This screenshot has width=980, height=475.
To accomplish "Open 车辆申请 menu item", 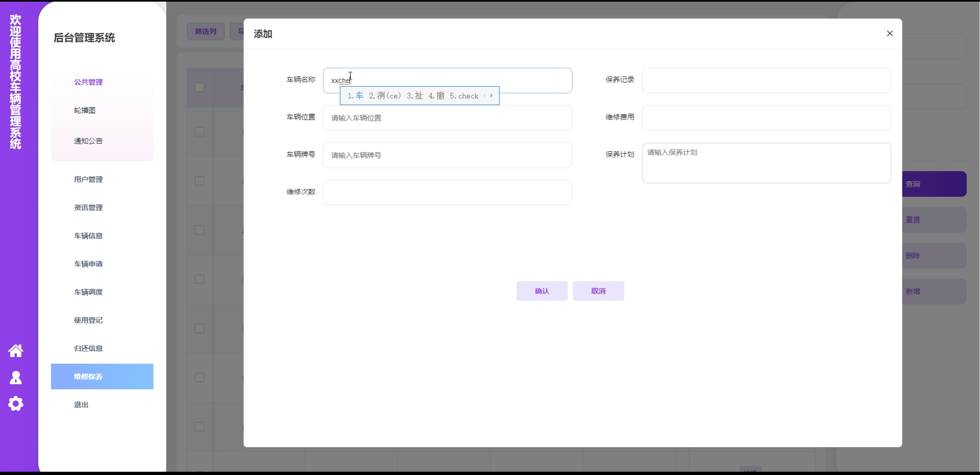I will pos(88,264).
